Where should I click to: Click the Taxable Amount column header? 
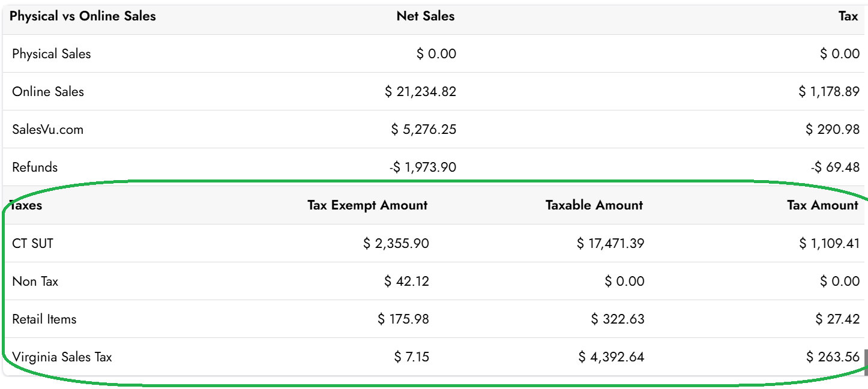click(x=594, y=205)
